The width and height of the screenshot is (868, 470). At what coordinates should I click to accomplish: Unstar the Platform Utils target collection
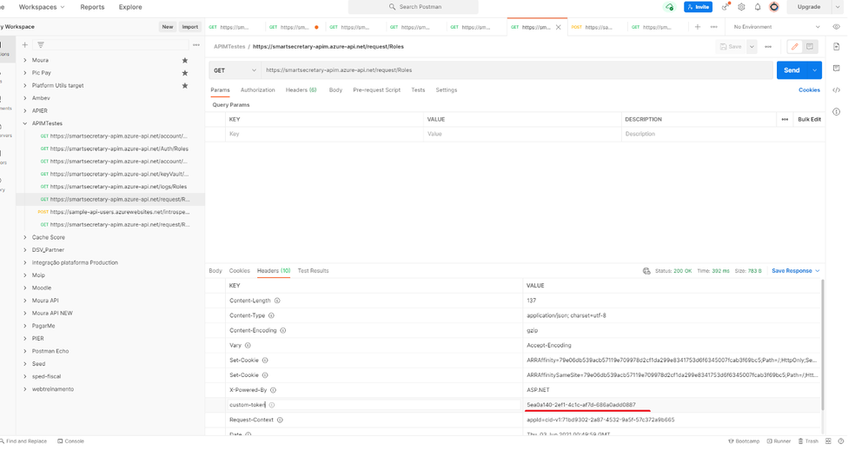185,86
